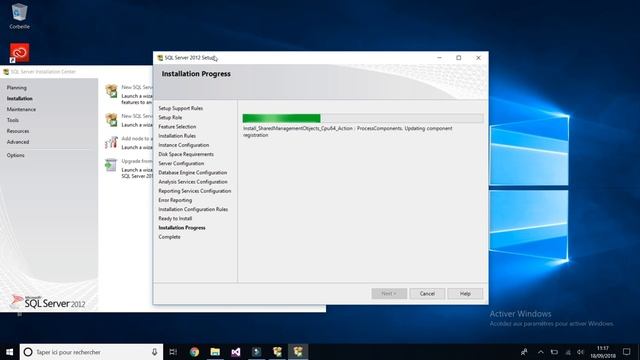Open the Action Center notifications icon
640x360 pixels.
pyautogui.click(x=627, y=352)
